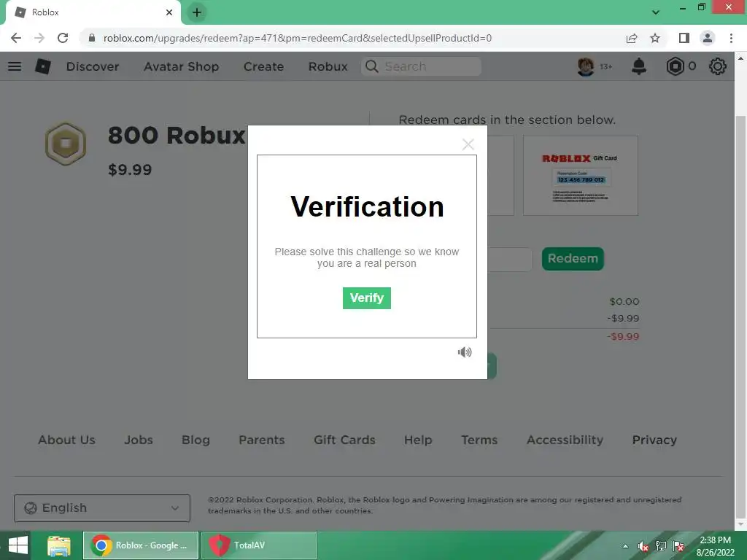Screen dimensions: 747x560
Task: Reload the Roblox page
Action: point(63,38)
